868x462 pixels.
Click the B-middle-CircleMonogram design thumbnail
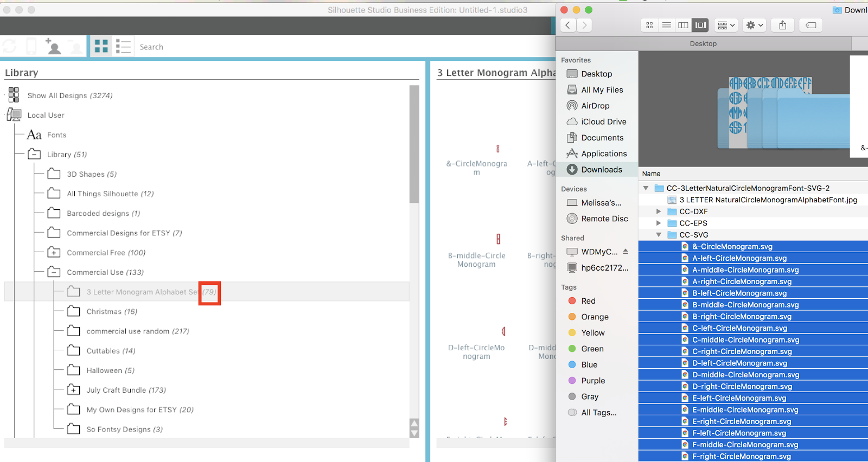498,239
